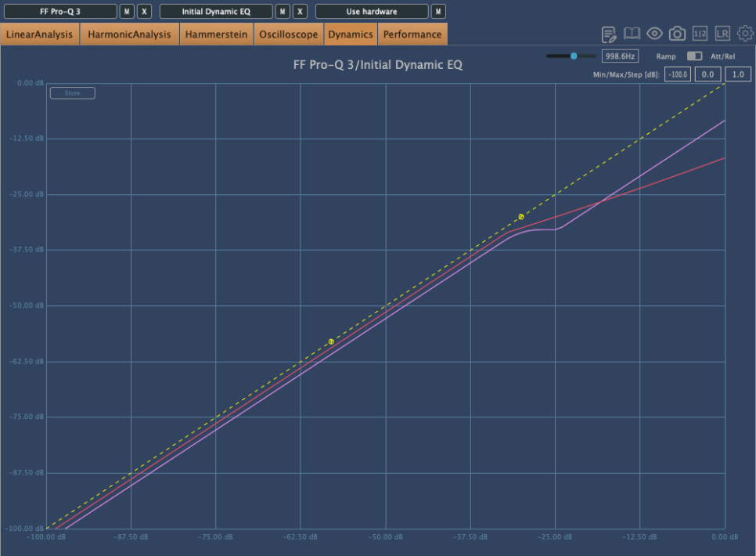The height and width of the screenshot is (556, 756).
Task: Click the frequency slider handle
Action: [x=574, y=56]
